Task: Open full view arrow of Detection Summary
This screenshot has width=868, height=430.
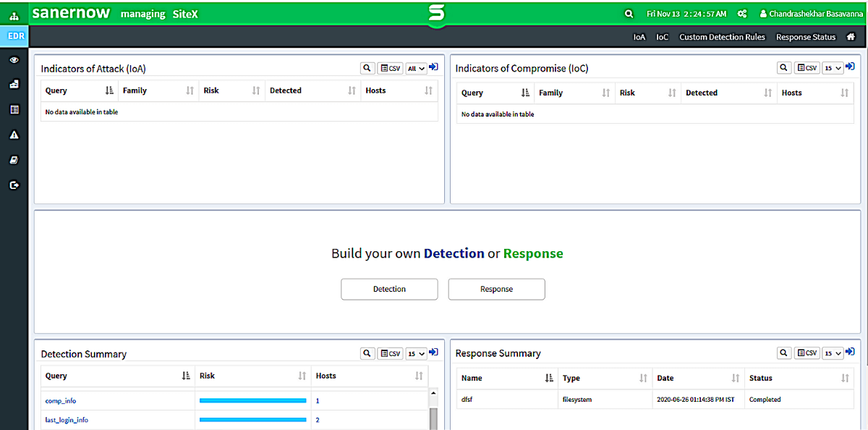Action: (433, 353)
